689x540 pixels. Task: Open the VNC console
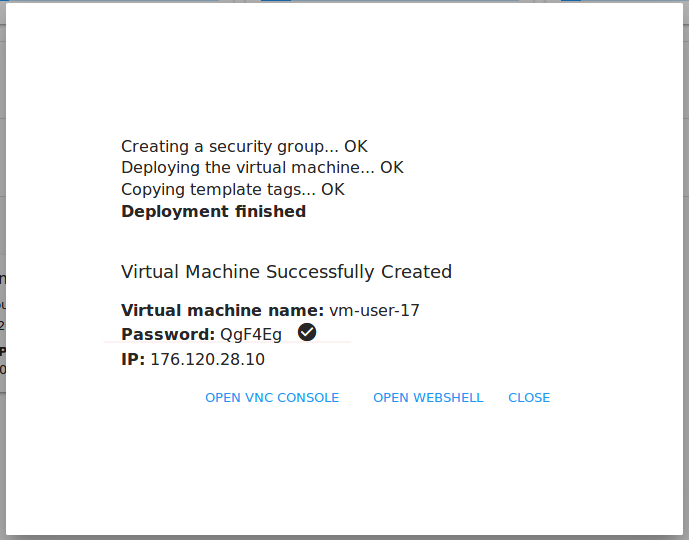pos(272,398)
